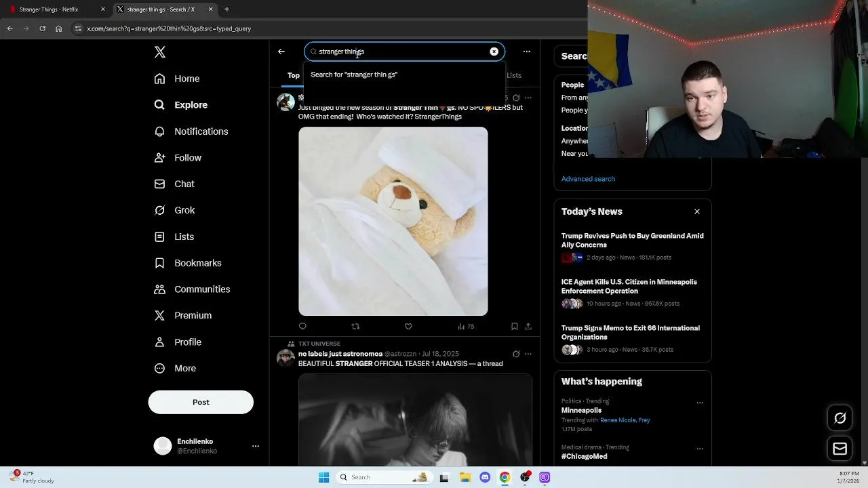Open account menu next to Enchilenko
This screenshot has width=868, height=488.
pos(256,446)
